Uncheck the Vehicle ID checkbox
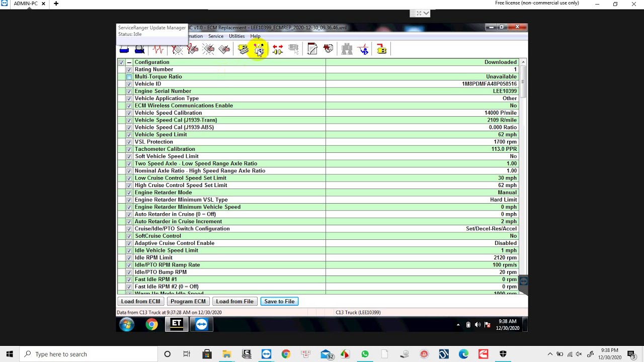 [x=129, y=84]
